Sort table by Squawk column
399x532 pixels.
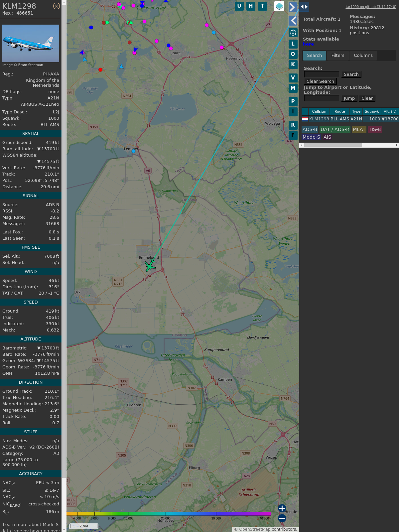tap(372, 112)
